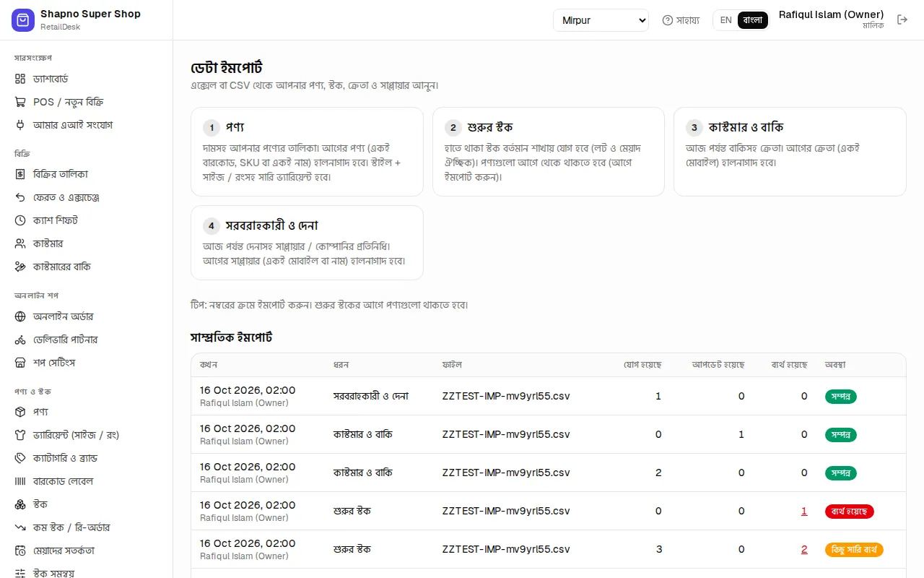Open the ক্যাশ শিফট clock icon
The width and height of the screenshot is (924, 578).
point(20,220)
